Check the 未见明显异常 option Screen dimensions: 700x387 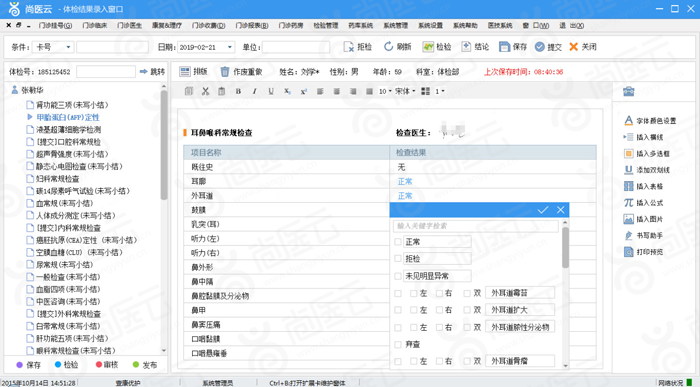point(398,276)
